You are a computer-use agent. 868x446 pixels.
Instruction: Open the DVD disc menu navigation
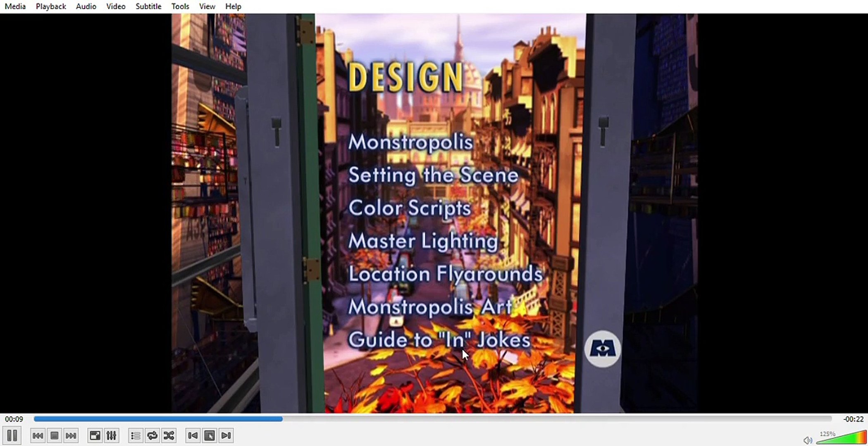210,435
